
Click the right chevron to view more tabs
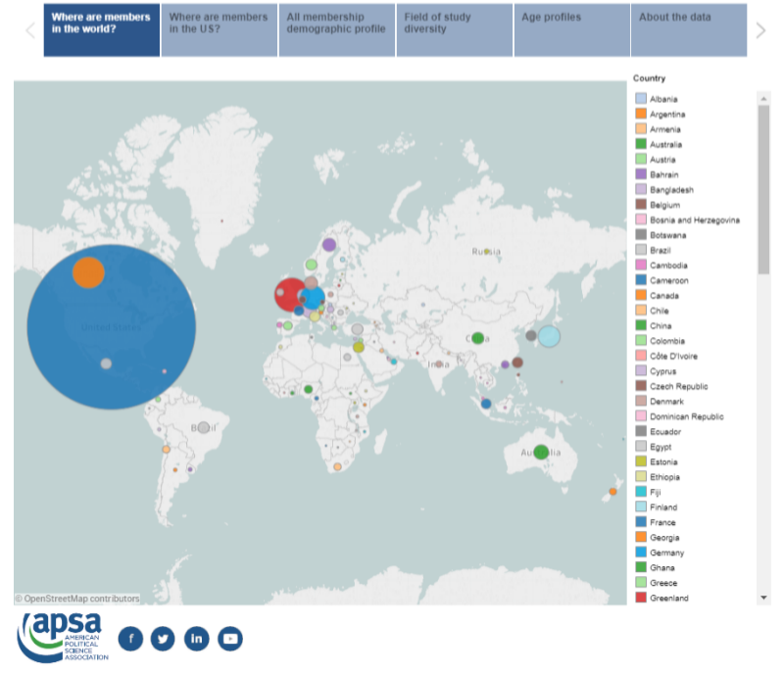(x=762, y=30)
